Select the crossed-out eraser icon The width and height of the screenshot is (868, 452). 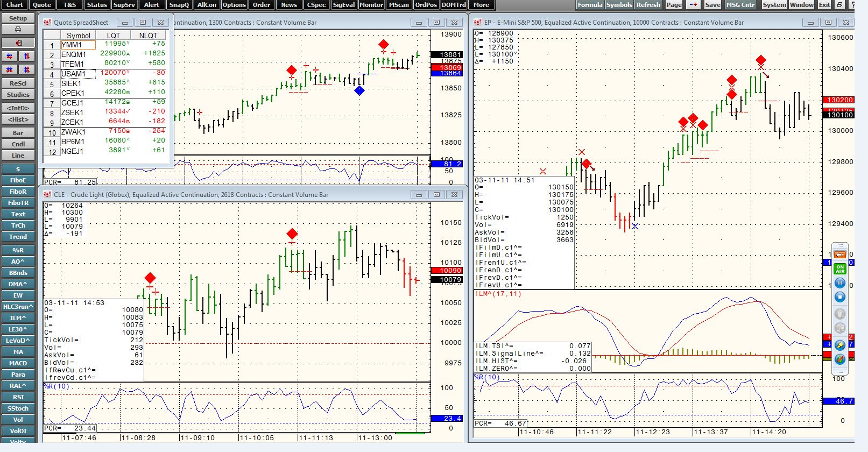point(839,359)
